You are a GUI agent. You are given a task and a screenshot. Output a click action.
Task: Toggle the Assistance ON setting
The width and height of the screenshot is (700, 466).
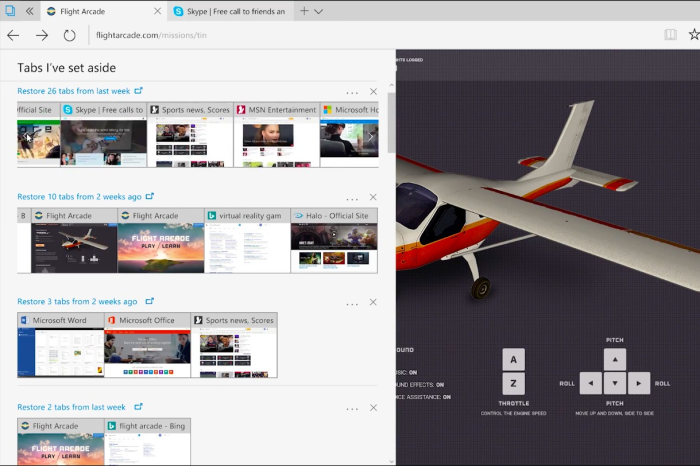(424, 397)
